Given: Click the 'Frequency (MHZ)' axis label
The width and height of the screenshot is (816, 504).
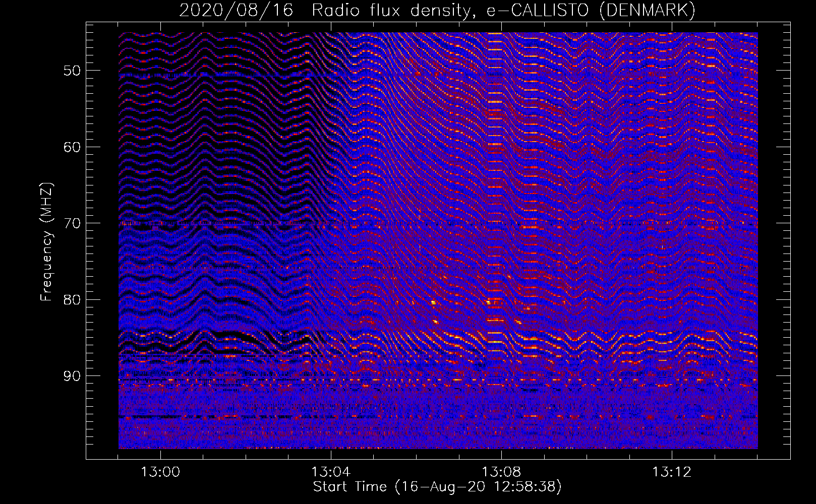Looking at the screenshot, I should pos(46,242).
